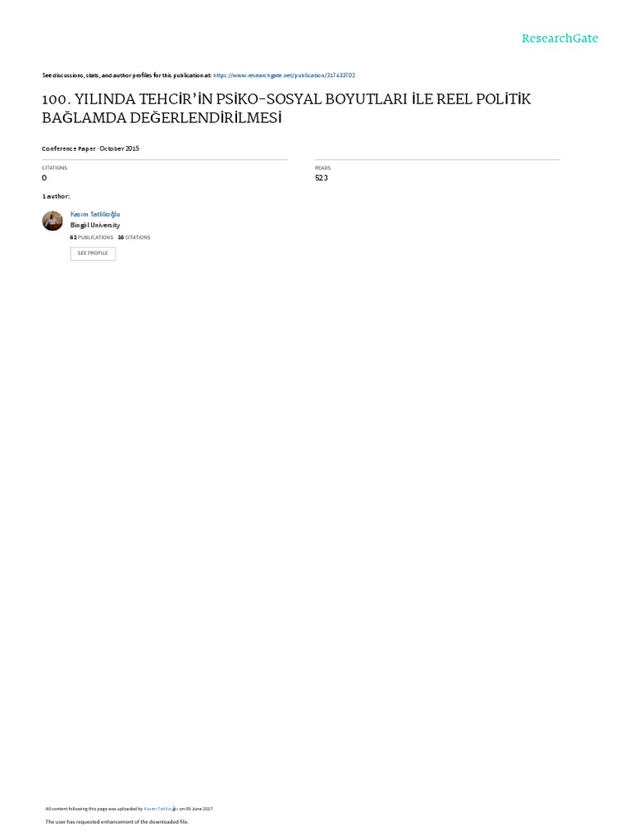This screenshot has width=630, height=840.
Task: Click the SEE PROFILE button
Action: pos(93,253)
